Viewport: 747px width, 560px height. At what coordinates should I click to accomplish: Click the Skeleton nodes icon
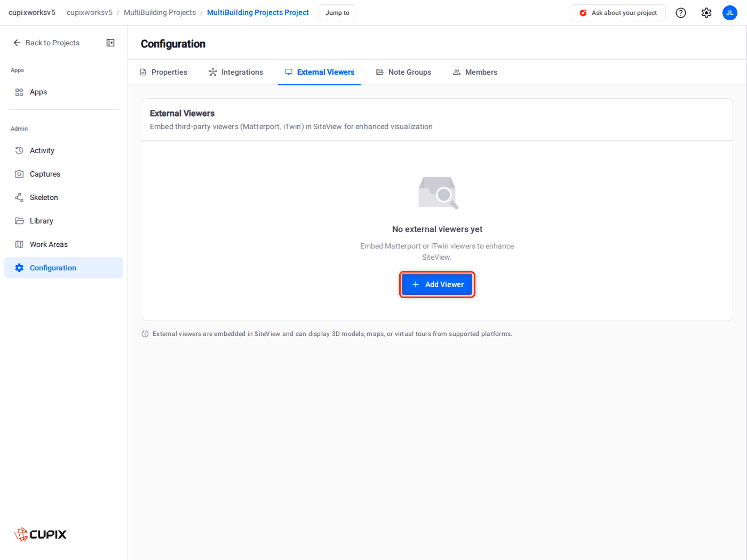click(x=19, y=197)
